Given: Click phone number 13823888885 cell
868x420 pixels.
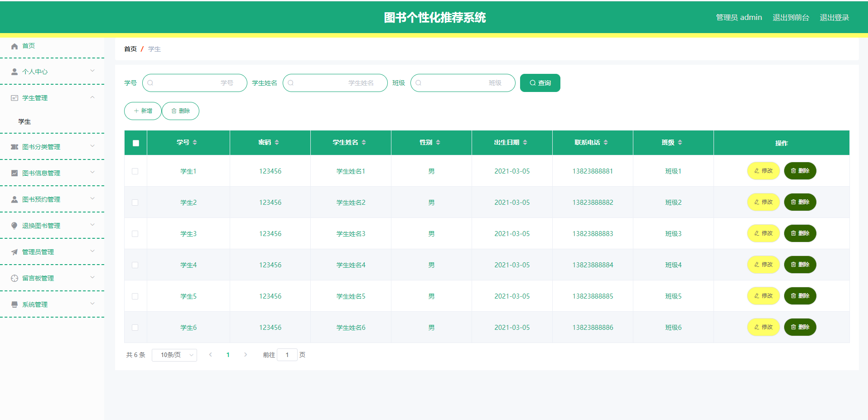Looking at the screenshot, I should (593, 296).
